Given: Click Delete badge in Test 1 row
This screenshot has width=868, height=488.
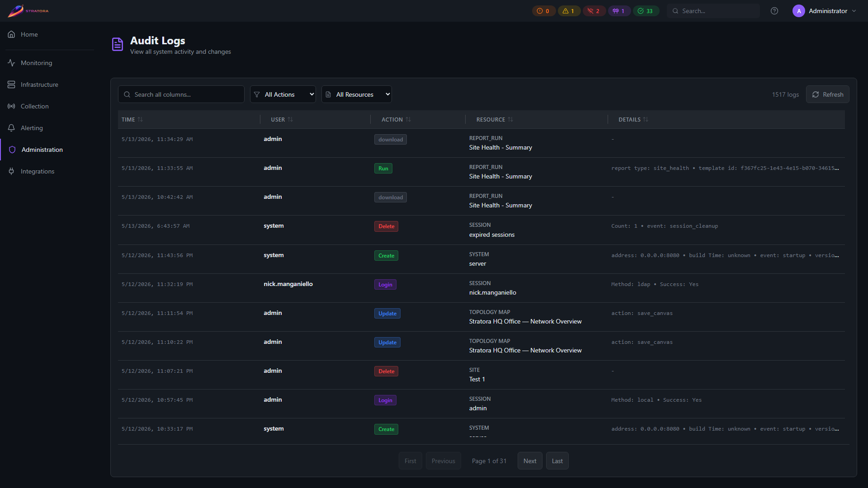Looking at the screenshot, I should [386, 371].
